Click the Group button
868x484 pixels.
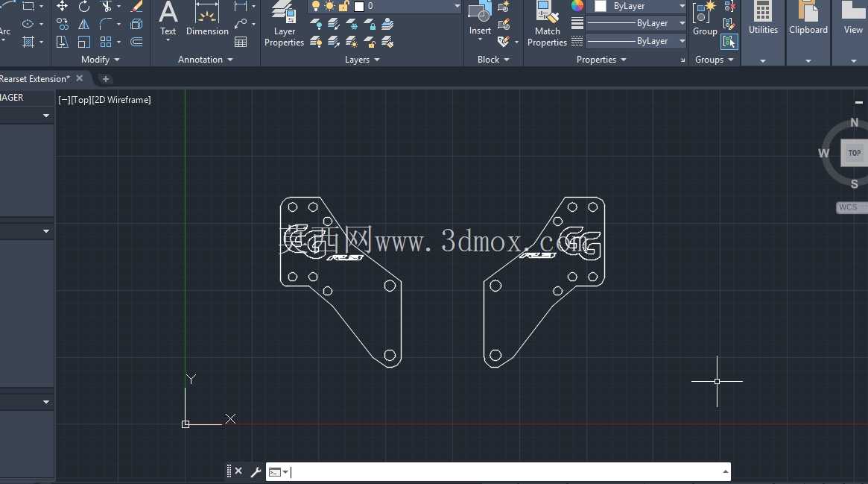(705, 19)
